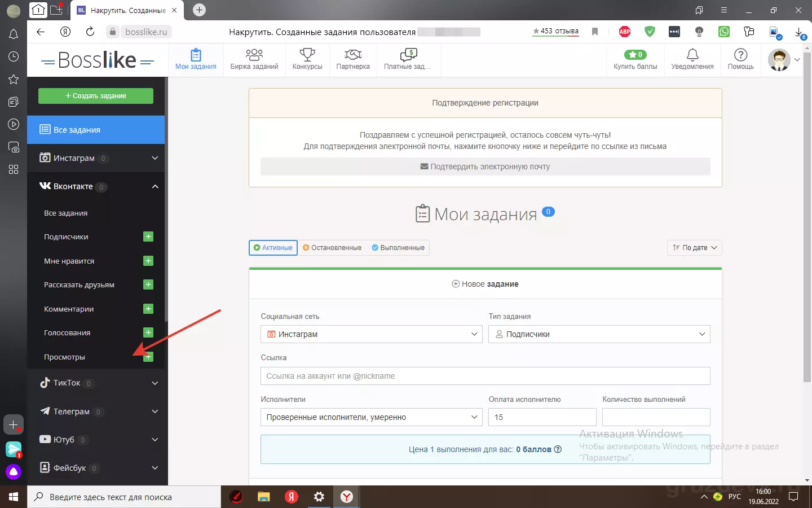Viewport: 812px width, 508px height.
Task: Open 453 отзыва reviews link
Action: 555,31
